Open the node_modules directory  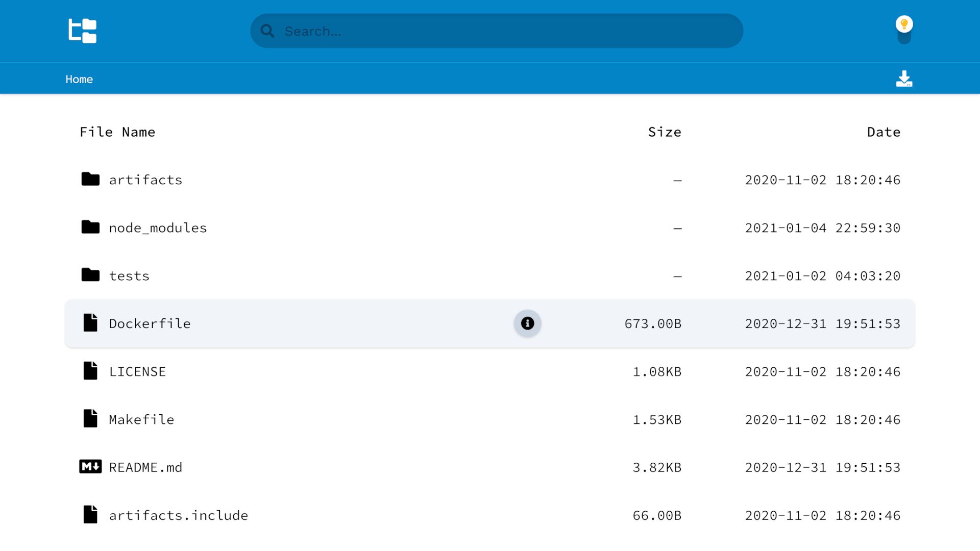pos(158,228)
